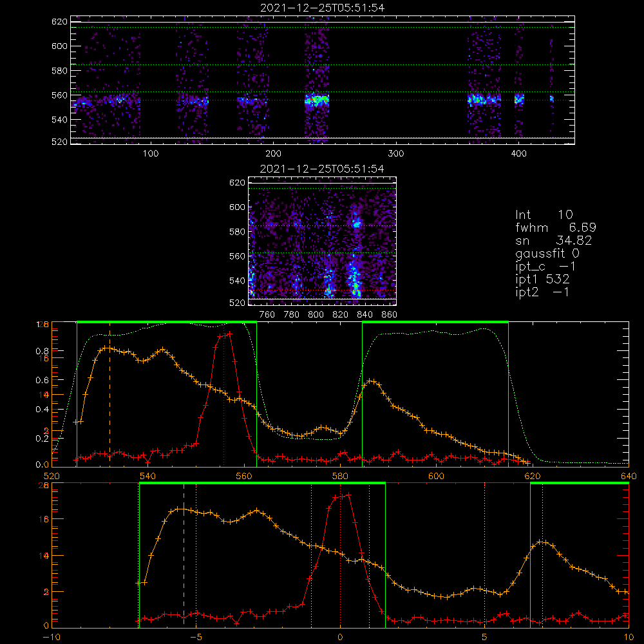
Task: Select the 'Int 10' readout line
Action: tap(544, 214)
